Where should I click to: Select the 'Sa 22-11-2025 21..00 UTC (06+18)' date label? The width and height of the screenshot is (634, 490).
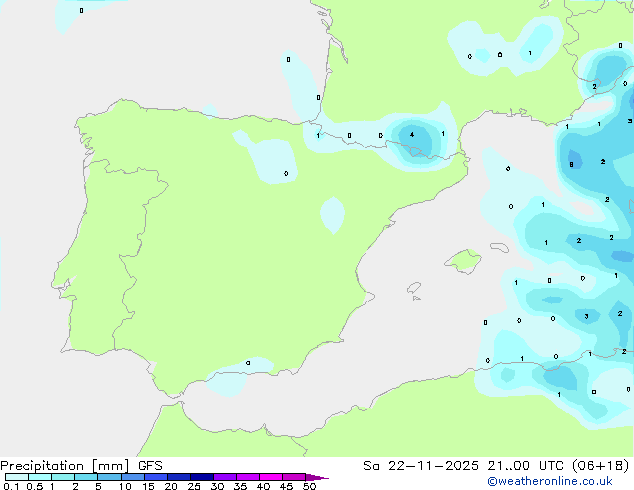coord(496,466)
